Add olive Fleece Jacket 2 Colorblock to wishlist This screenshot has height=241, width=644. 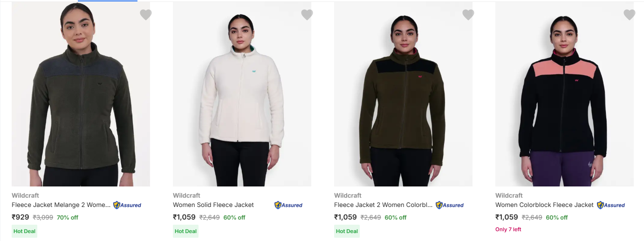tap(468, 15)
